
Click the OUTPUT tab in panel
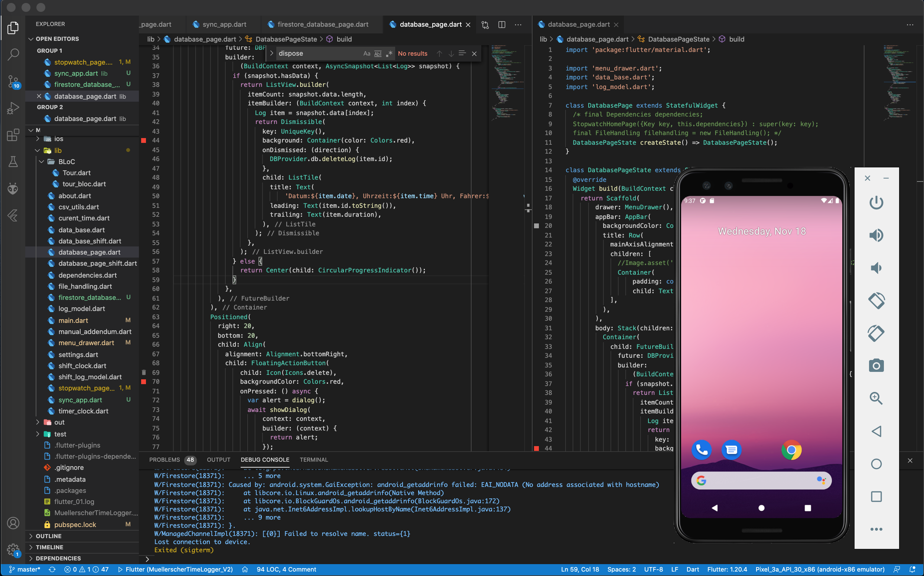(x=218, y=459)
